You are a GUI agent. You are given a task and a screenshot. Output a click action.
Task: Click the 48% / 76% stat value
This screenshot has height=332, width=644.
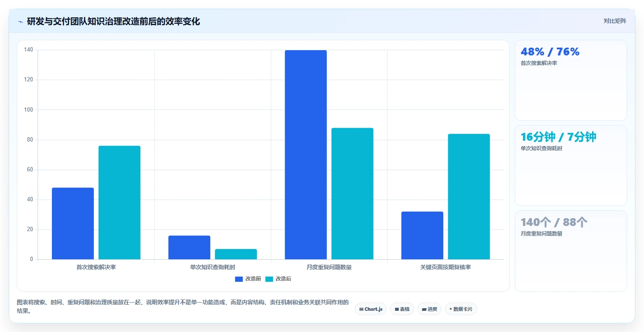[550, 52]
